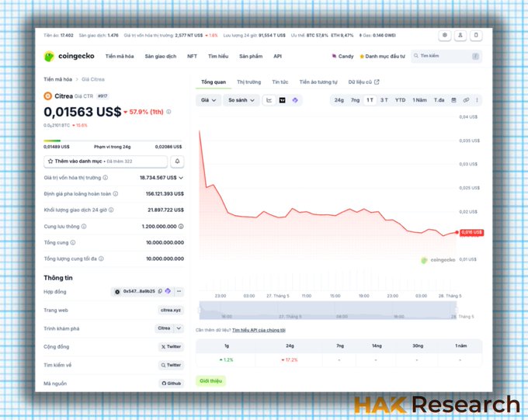Add Citrea via Thêm vào danh mục button
The height and width of the screenshot is (420, 528).
click(x=106, y=161)
